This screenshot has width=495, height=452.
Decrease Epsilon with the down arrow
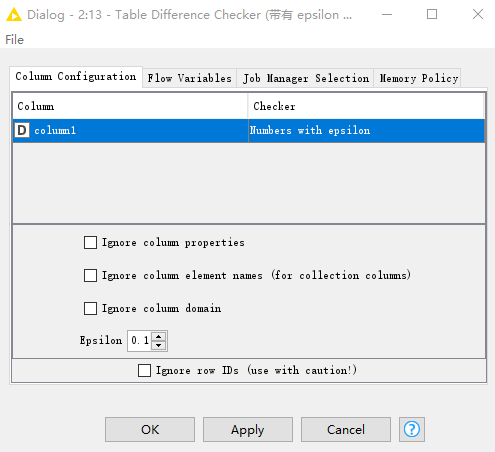(x=159, y=345)
